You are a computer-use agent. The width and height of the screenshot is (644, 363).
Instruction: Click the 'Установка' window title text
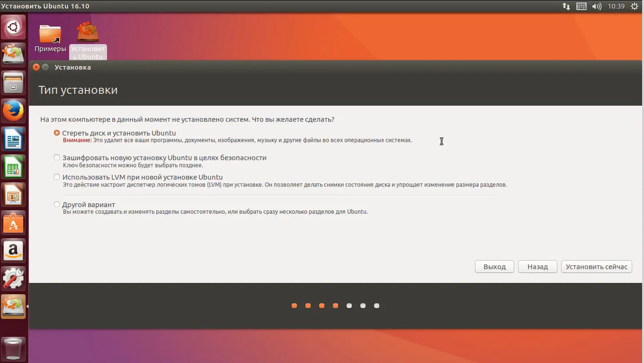[72, 67]
